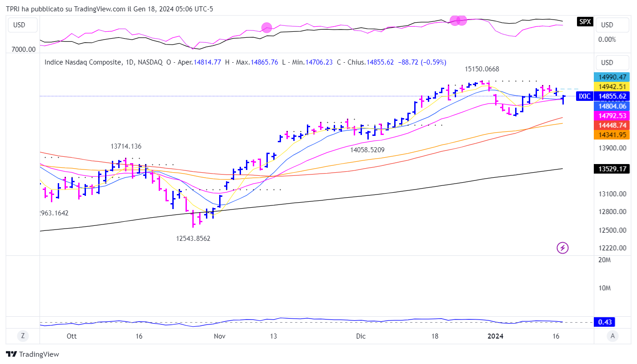Click the orange 14341.95 price label
Screen dimensions: 637x364
coord(612,135)
